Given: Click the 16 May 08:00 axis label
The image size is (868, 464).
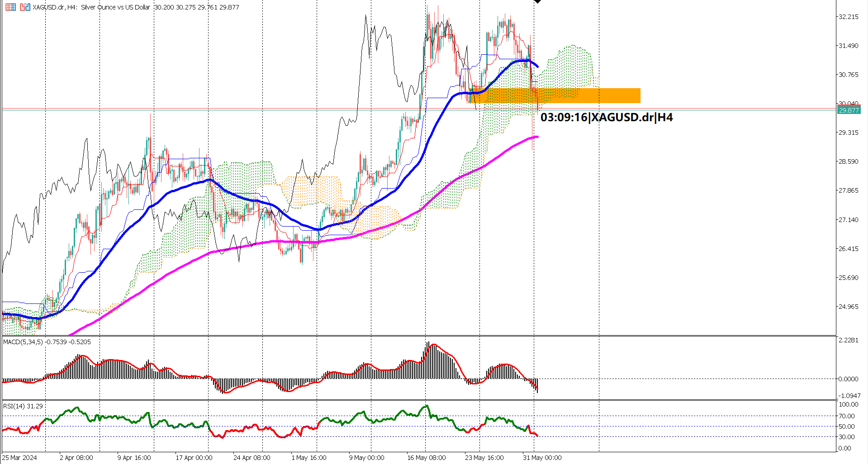Looking at the screenshot, I should tap(426, 458).
